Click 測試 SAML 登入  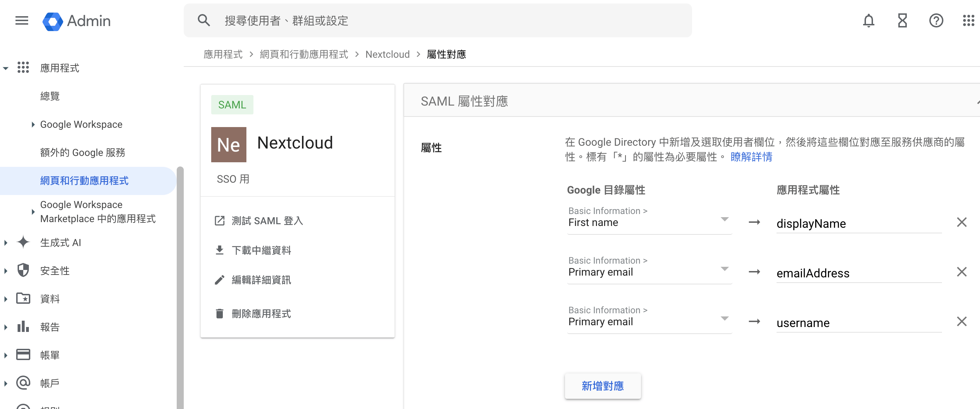click(x=267, y=221)
